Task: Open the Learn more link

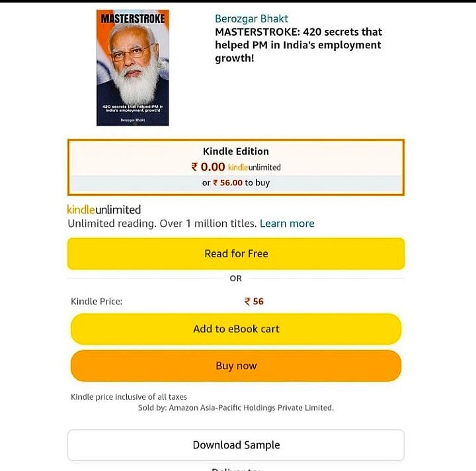Action: 287,224
